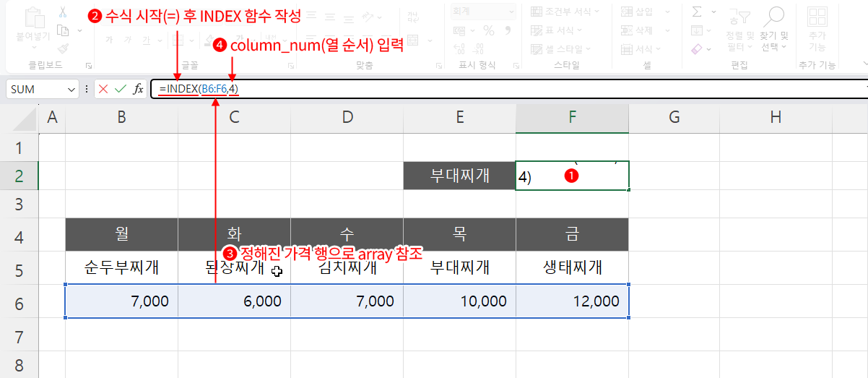Toggle bold 가 formatting
Viewport: 868px width, 378px height.
tap(108, 40)
